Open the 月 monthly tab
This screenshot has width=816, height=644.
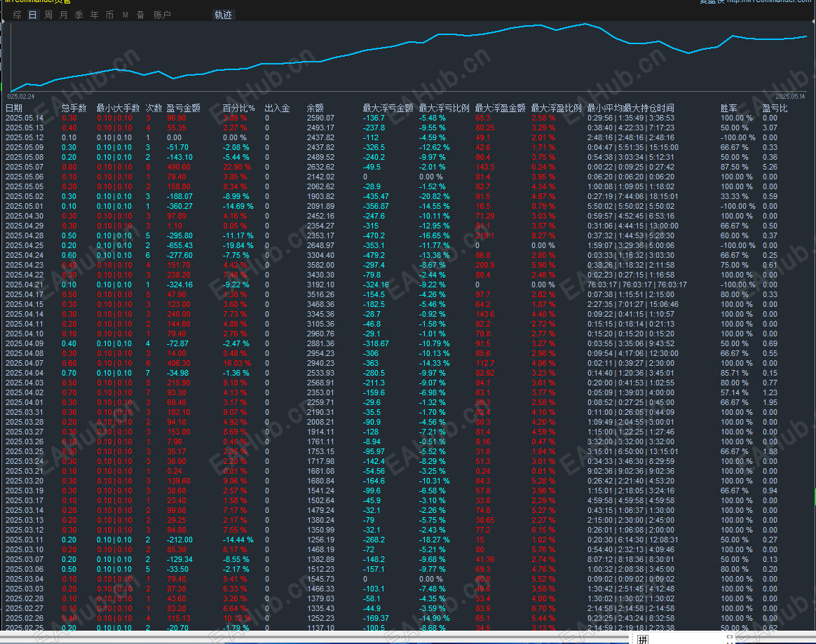pos(64,15)
